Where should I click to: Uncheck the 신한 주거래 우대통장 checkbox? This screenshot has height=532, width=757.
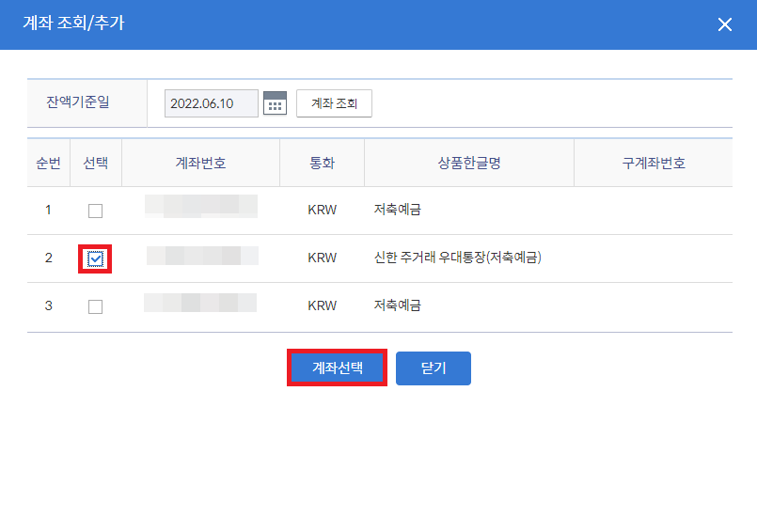coord(95,258)
